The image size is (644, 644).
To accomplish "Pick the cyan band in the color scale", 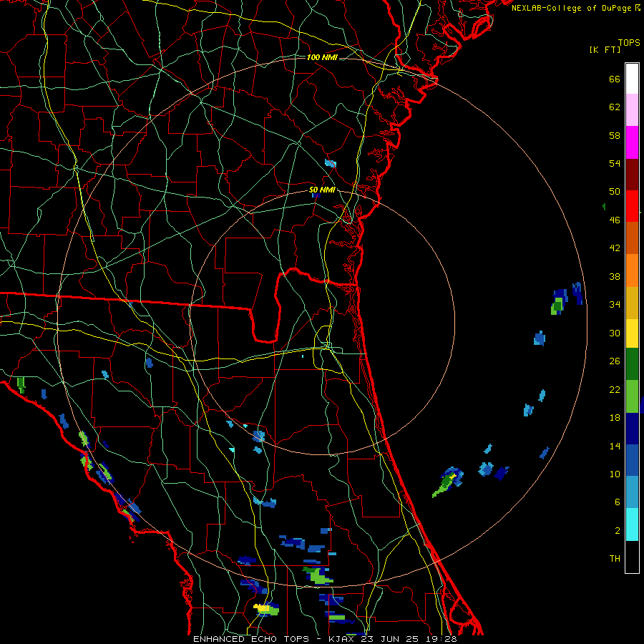I will [x=632, y=525].
